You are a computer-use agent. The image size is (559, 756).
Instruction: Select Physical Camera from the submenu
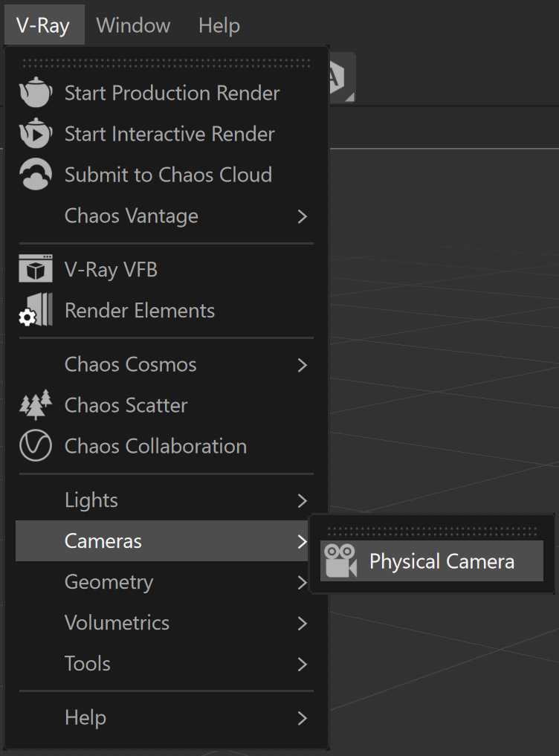[432, 560]
